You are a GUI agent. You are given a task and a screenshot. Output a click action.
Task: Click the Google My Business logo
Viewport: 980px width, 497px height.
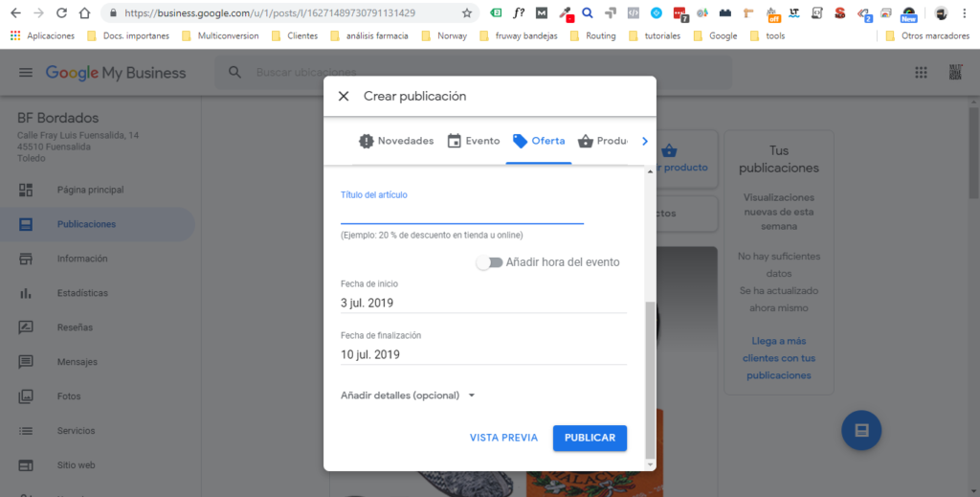pos(116,73)
